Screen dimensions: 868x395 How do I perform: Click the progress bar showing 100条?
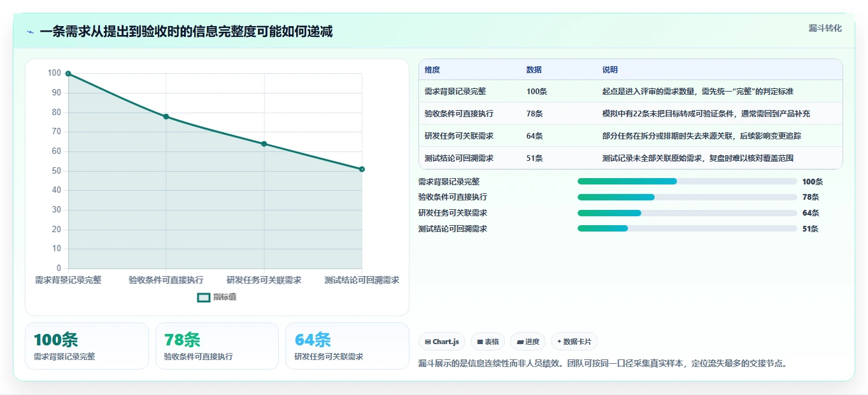pyautogui.click(x=687, y=181)
